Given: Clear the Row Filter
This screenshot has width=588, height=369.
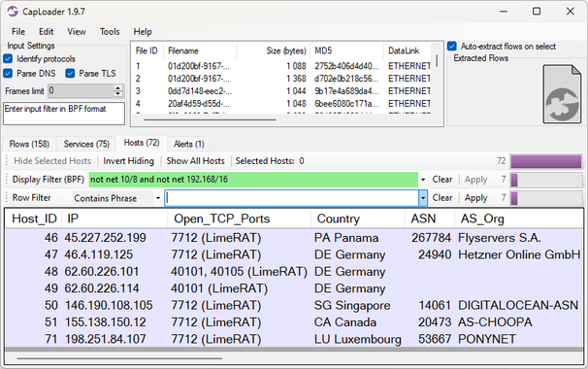Looking at the screenshot, I should (442, 198).
